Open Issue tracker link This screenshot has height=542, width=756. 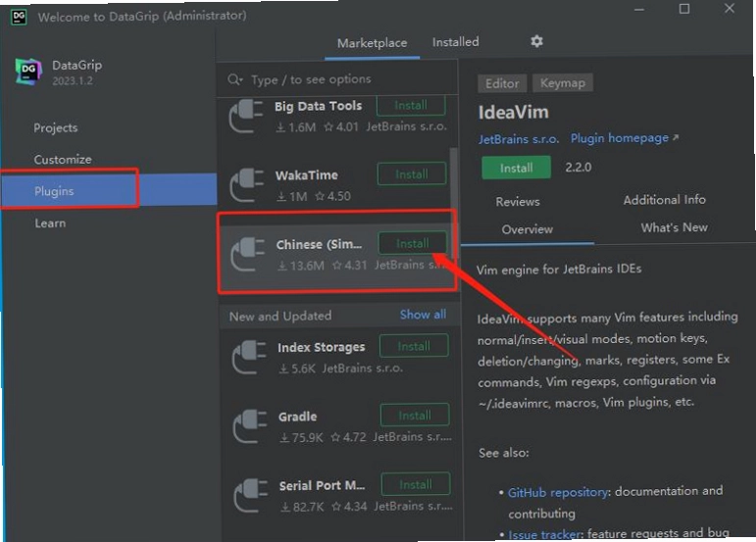click(546, 534)
